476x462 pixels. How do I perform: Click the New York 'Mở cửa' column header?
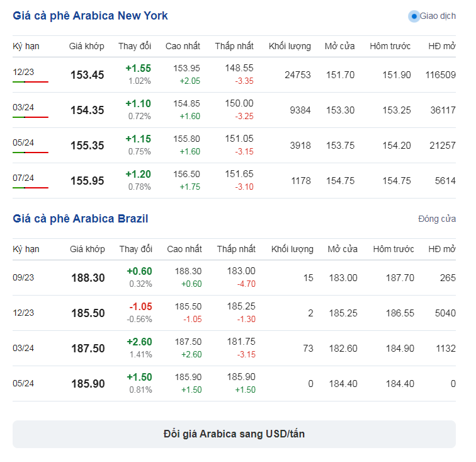click(339, 46)
